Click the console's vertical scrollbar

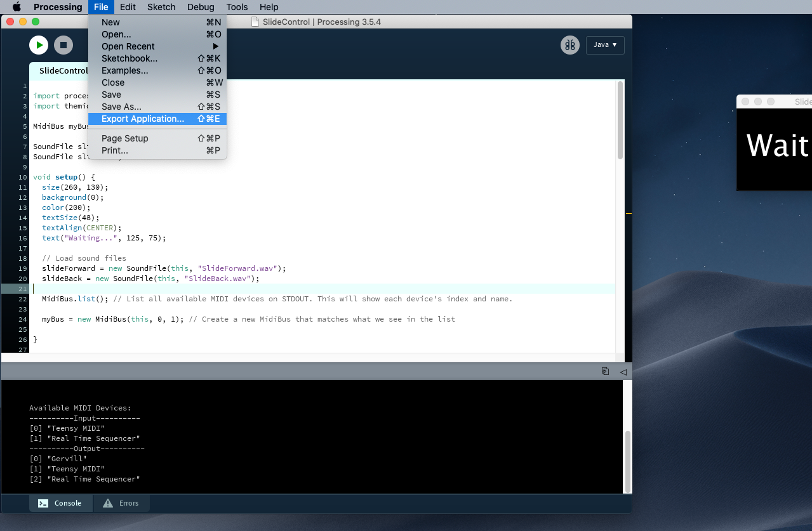[629, 461]
